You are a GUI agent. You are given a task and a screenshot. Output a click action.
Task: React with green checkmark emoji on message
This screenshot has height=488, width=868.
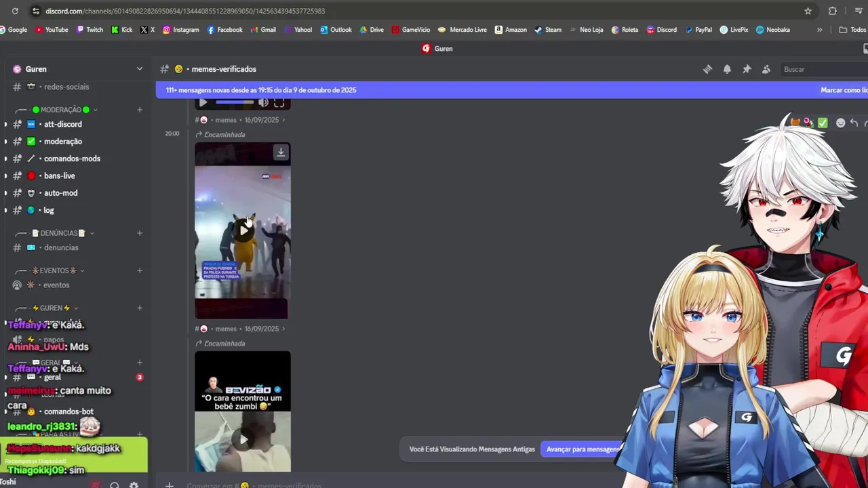click(823, 123)
